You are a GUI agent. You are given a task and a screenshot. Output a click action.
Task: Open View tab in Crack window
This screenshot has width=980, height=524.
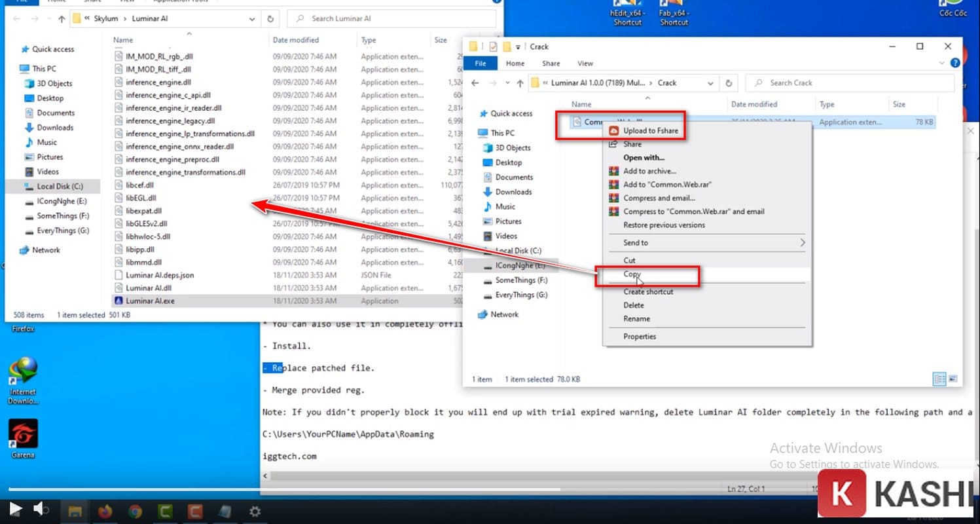point(585,64)
